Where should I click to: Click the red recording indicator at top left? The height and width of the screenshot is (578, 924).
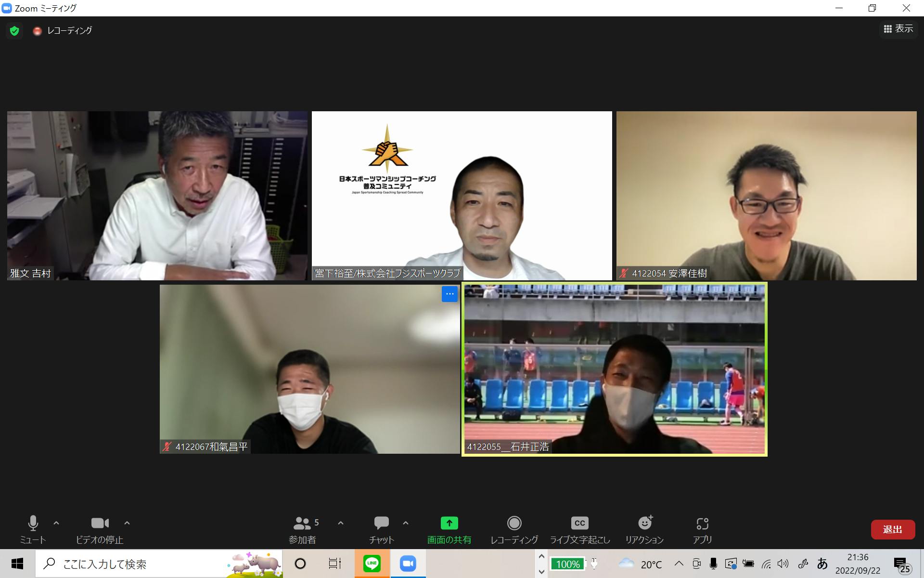37,31
